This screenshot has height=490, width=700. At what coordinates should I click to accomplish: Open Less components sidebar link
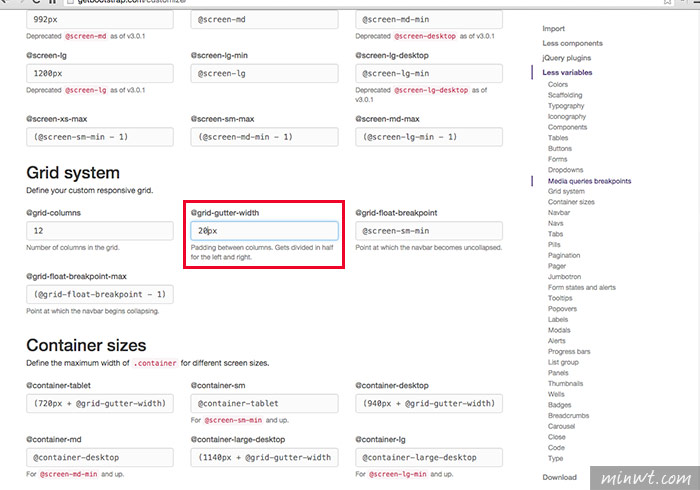[572, 43]
